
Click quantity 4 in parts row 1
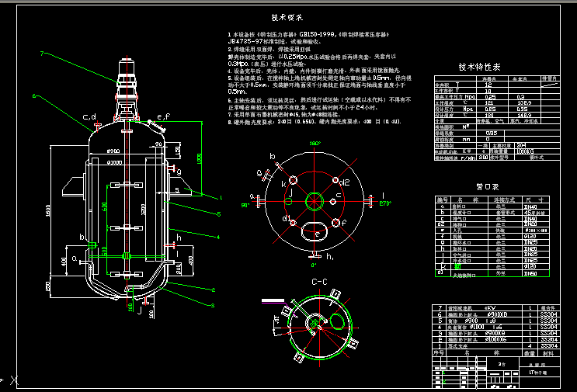coord(530,345)
